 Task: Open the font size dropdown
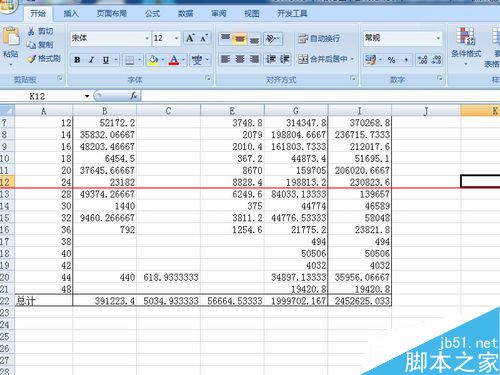tap(176, 38)
